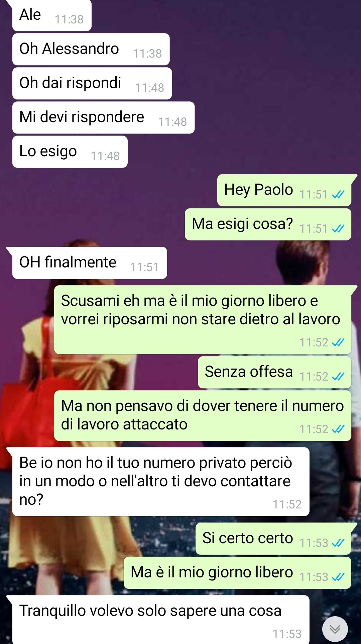
Task: Tap the 'Si certo certo' message text
Action: click(x=248, y=538)
